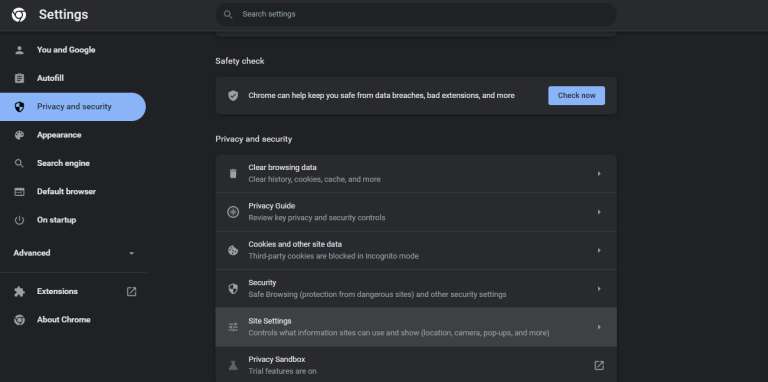Click the shield icon in the Security row
The width and height of the screenshot is (768, 382).
[233, 289]
